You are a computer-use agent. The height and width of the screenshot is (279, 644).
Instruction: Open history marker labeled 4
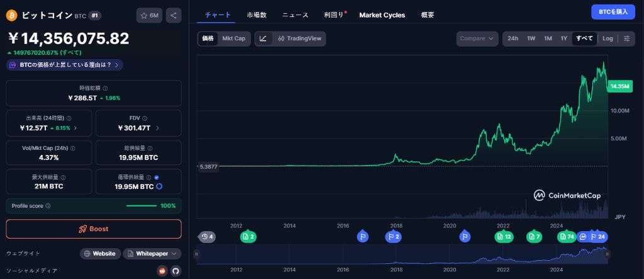207,237
